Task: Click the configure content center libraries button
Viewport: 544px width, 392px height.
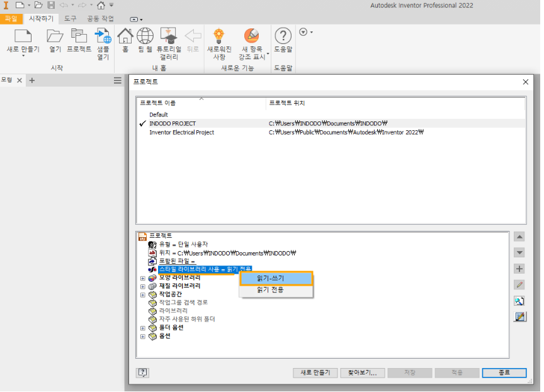Action: click(519, 316)
